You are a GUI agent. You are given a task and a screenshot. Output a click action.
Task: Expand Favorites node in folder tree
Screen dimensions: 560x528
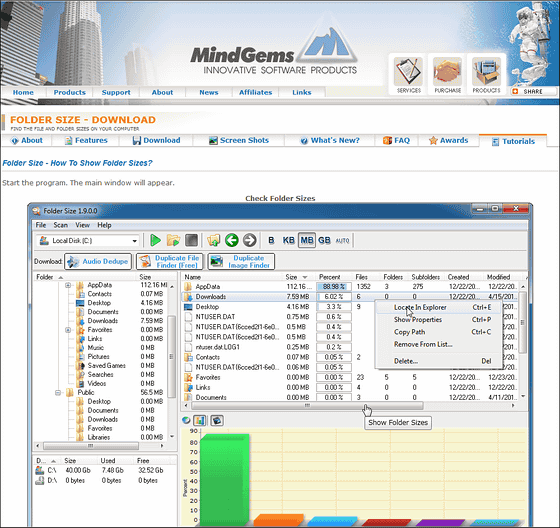68,330
